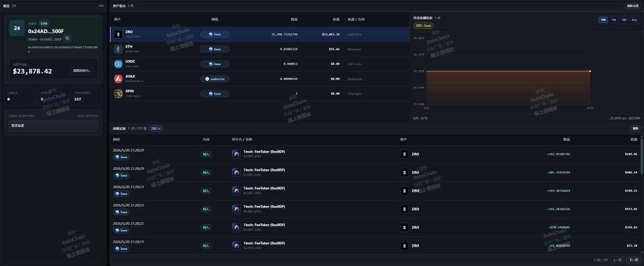Click the base network chip in the SPIN asset row
Image resolution: width=644 pixels, height=266 pixels.
pyautogui.click(x=215, y=94)
